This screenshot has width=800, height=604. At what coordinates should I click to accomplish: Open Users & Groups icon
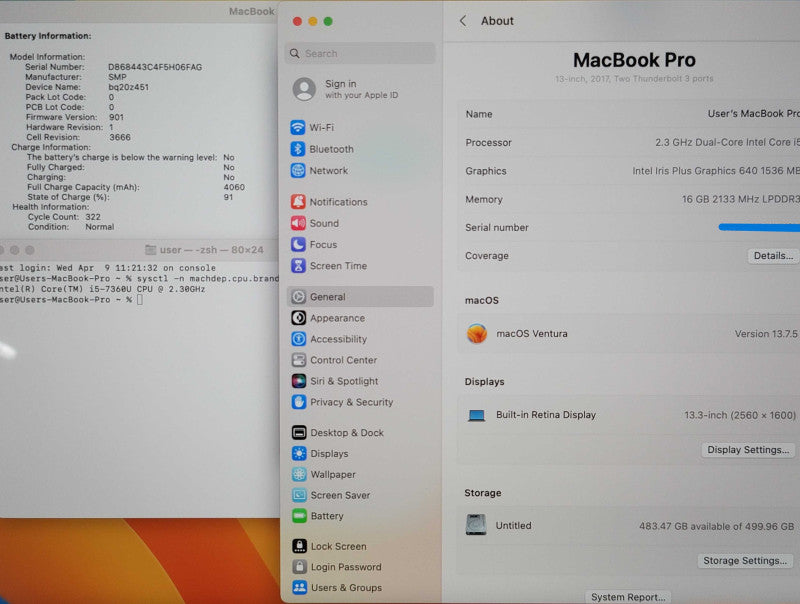pyautogui.click(x=299, y=587)
